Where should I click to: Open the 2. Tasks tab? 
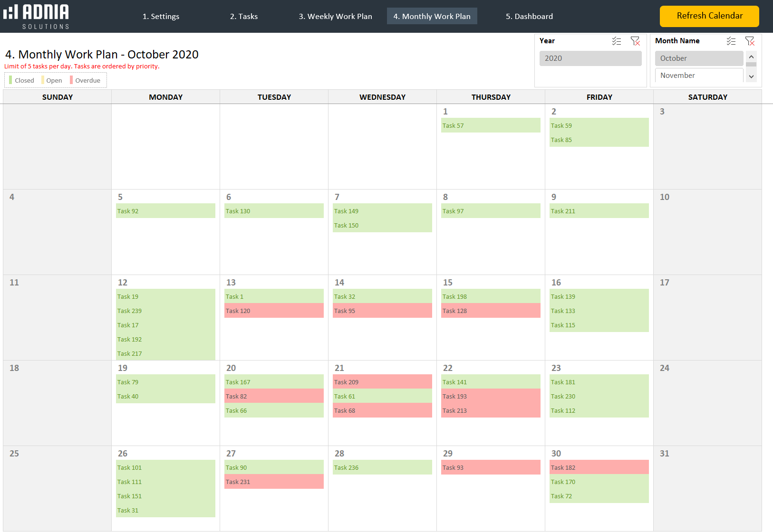tap(243, 17)
